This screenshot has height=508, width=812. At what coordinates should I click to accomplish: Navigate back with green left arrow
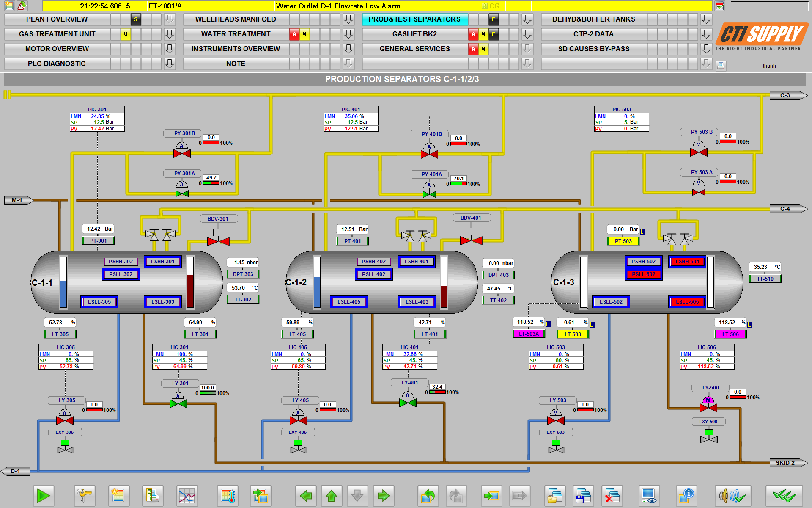coord(305,496)
